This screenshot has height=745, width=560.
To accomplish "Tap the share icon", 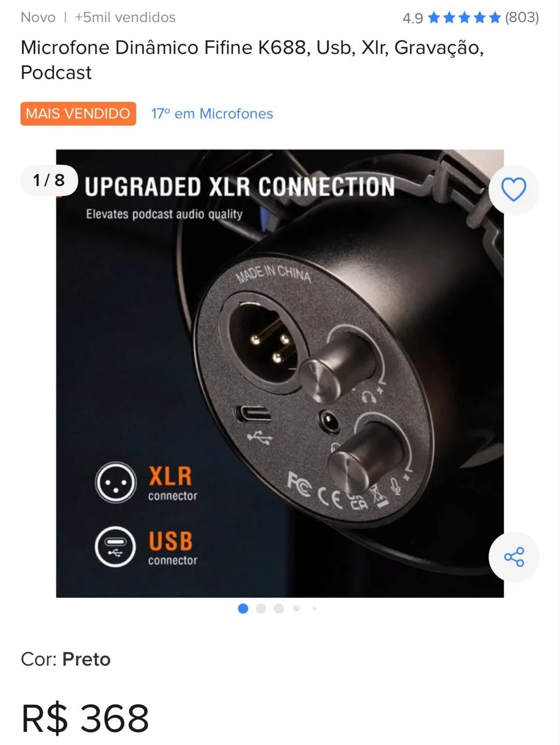I will tap(513, 557).
